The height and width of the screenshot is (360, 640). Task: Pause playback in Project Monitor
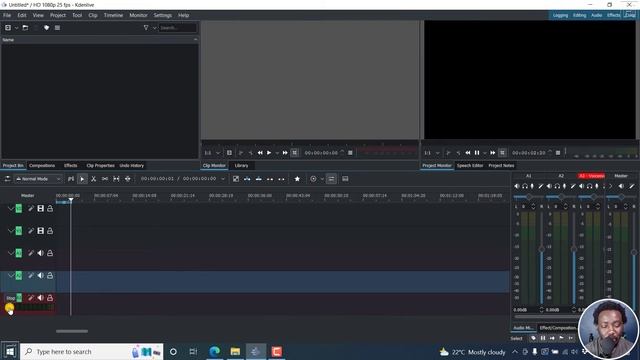pyautogui.click(x=477, y=153)
